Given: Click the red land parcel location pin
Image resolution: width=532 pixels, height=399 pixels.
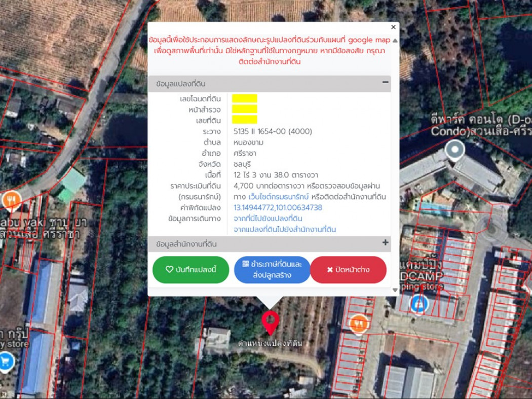Looking at the screenshot, I should (270, 322).
